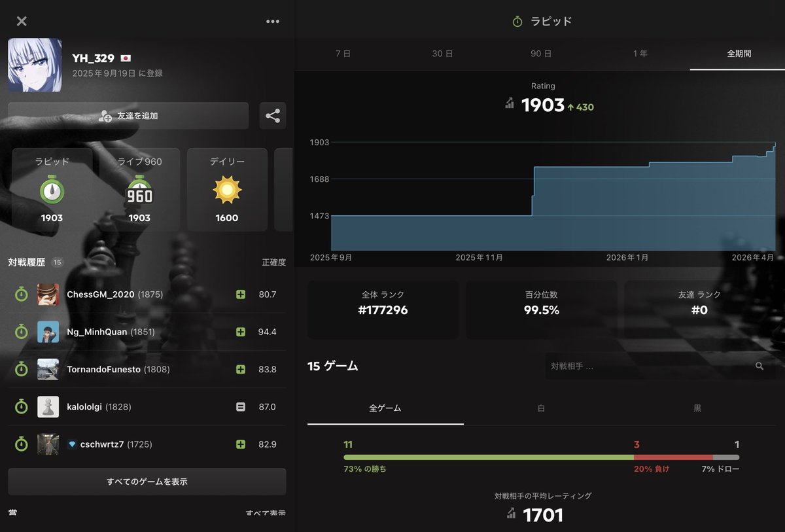Viewport: 785px width, 532px height.
Task: Click the green rapid stopwatch icon in ラピッド card
Action: click(x=52, y=190)
